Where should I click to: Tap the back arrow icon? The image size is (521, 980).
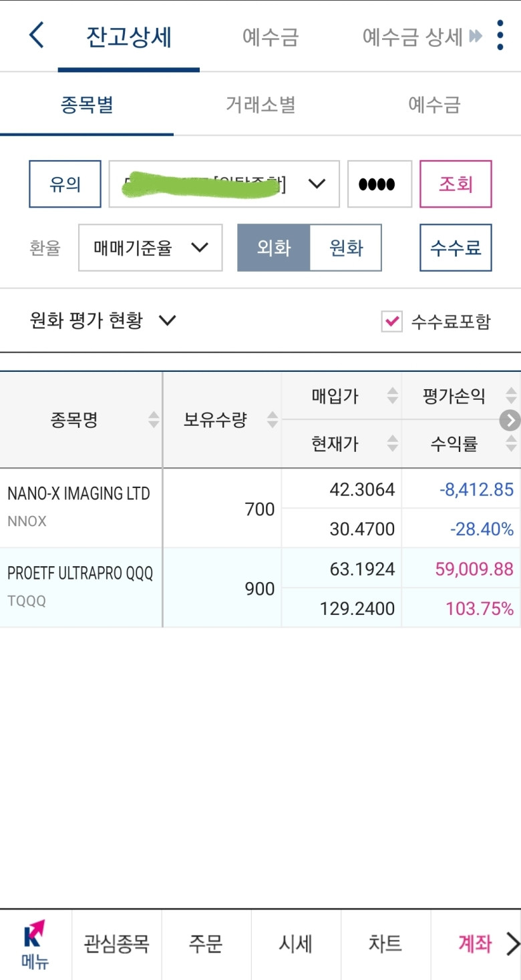[37, 35]
